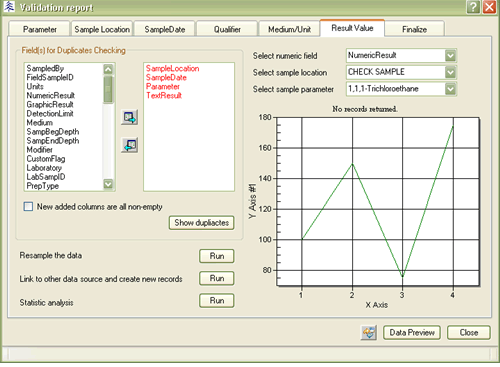
Task: Expand the Select sample location dropdown
Action: [450, 72]
